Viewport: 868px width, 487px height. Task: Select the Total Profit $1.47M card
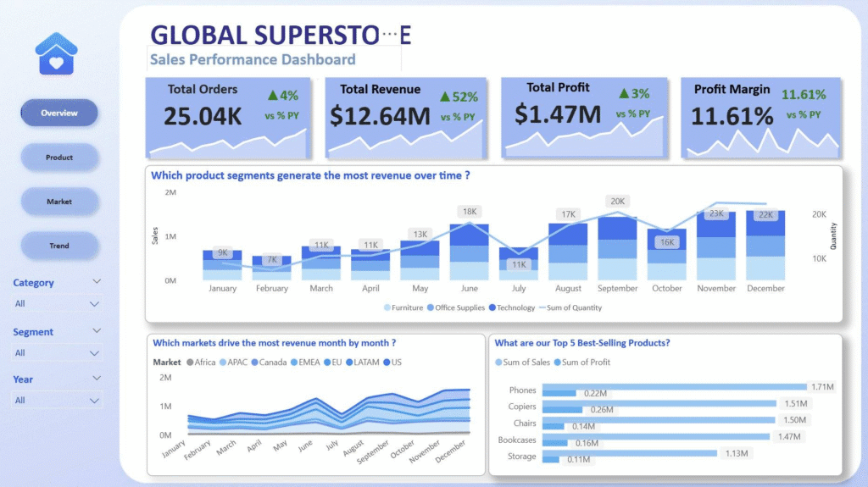(584, 118)
